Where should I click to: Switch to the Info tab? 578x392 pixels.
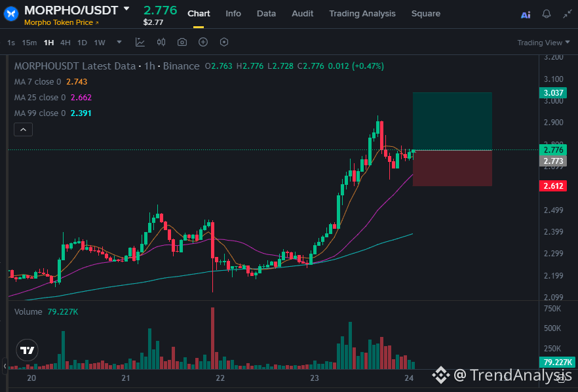click(x=233, y=14)
